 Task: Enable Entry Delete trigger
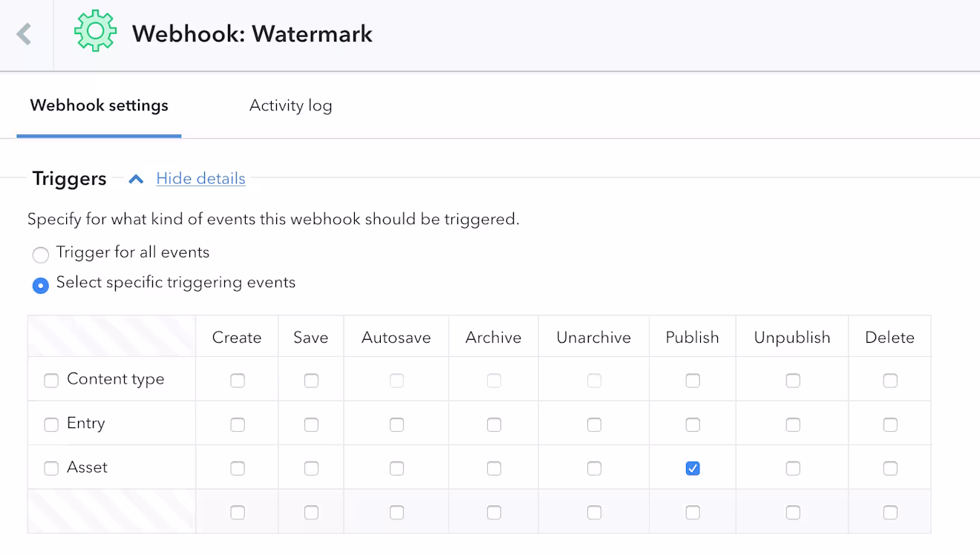coord(890,424)
